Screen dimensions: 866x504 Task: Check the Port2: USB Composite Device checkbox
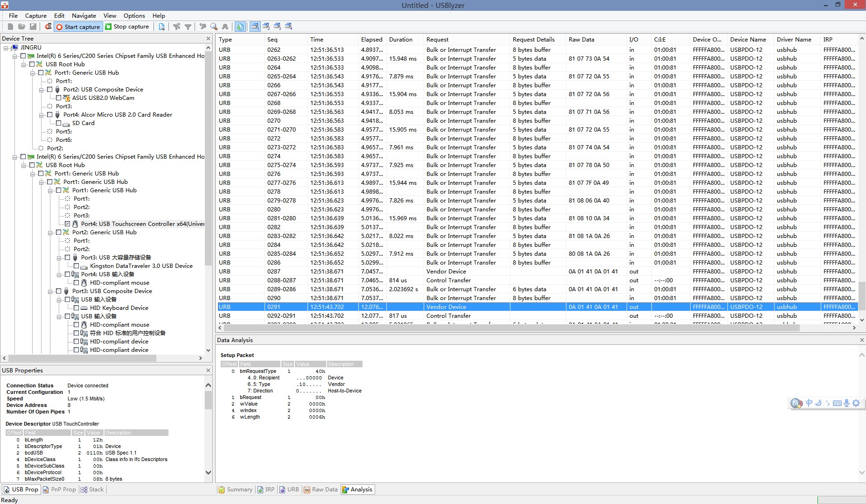point(49,89)
